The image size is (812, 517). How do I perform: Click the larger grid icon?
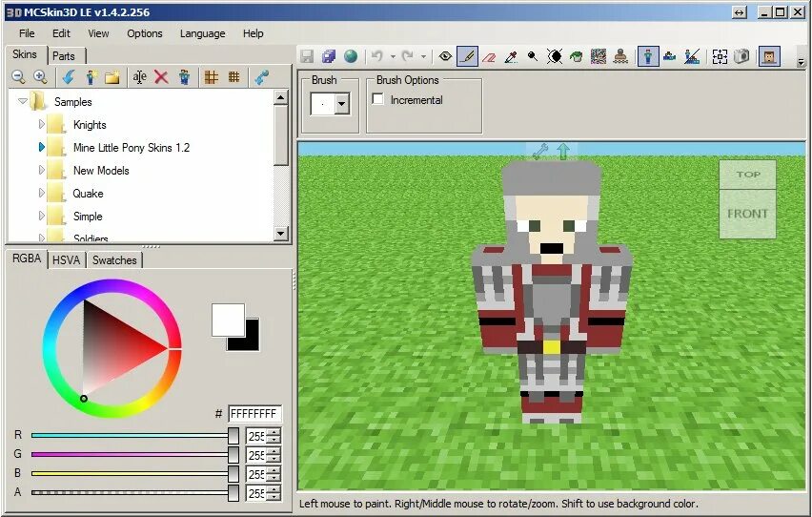[212, 77]
